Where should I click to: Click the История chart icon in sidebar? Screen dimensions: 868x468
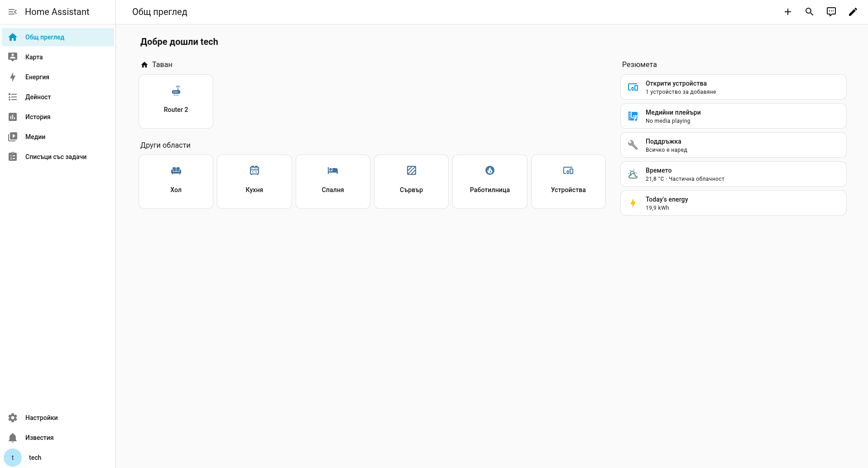coord(13,117)
